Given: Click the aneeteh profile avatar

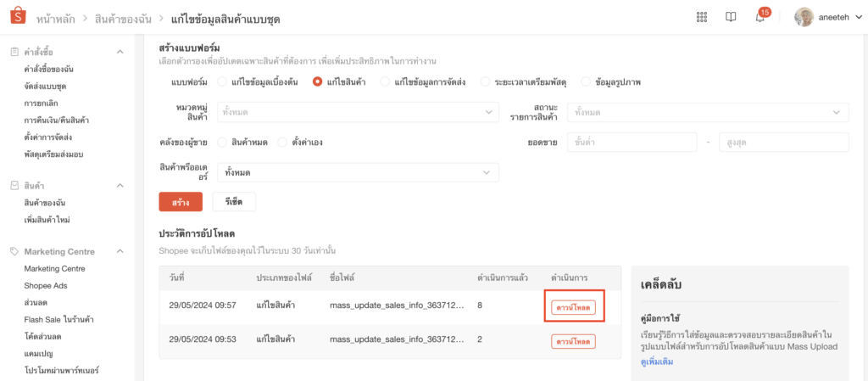Looking at the screenshot, I should pyautogui.click(x=804, y=17).
